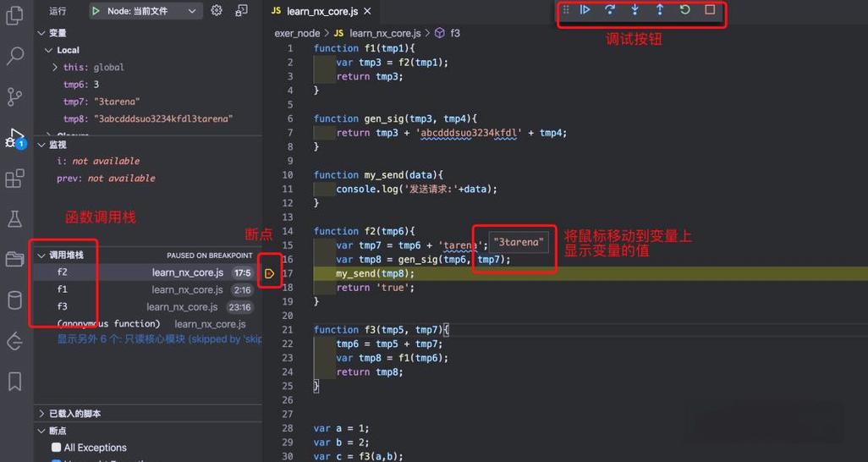
Task: Open the debug console icon
Action: [x=241, y=10]
